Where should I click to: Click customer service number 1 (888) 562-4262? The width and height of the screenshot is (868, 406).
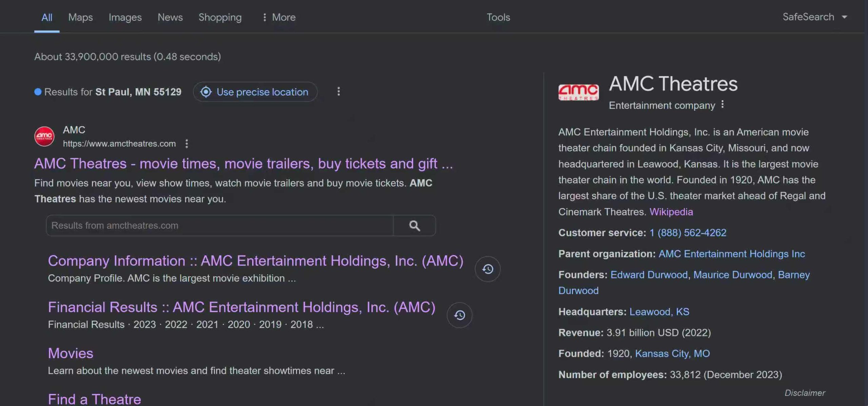tap(688, 233)
